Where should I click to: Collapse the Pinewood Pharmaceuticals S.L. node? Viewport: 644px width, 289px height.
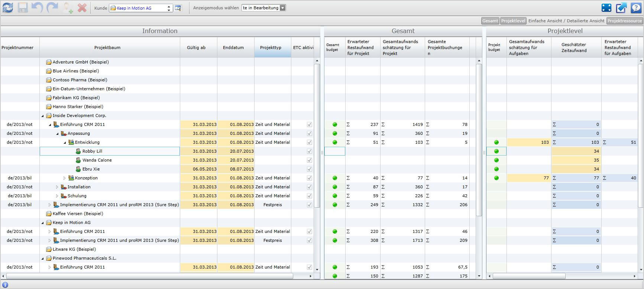click(x=42, y=259)
